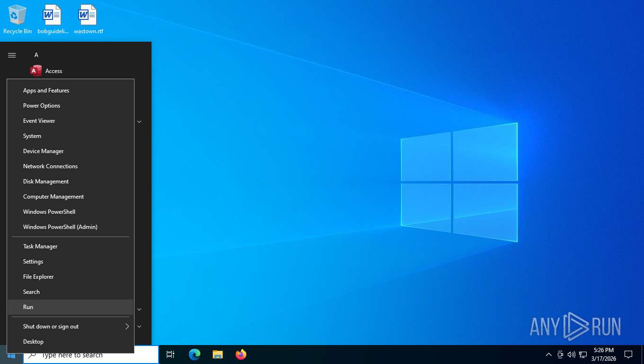Launch Event Viewer from menu
Viewport: 644px width, 364px height.
[x=71, y=121]
